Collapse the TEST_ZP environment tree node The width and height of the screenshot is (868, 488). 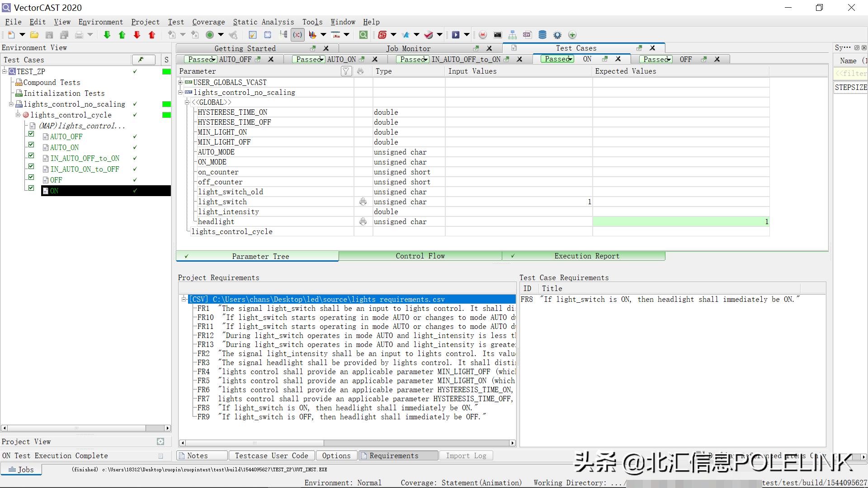coord(5,71)
